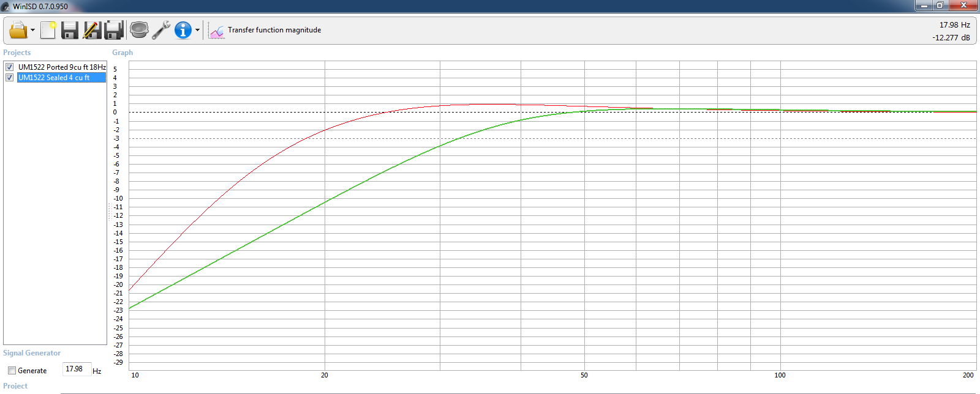Click the Save As pencil-disk icon
The height and width of the screenshot is (394, 980).
point(92,30)
